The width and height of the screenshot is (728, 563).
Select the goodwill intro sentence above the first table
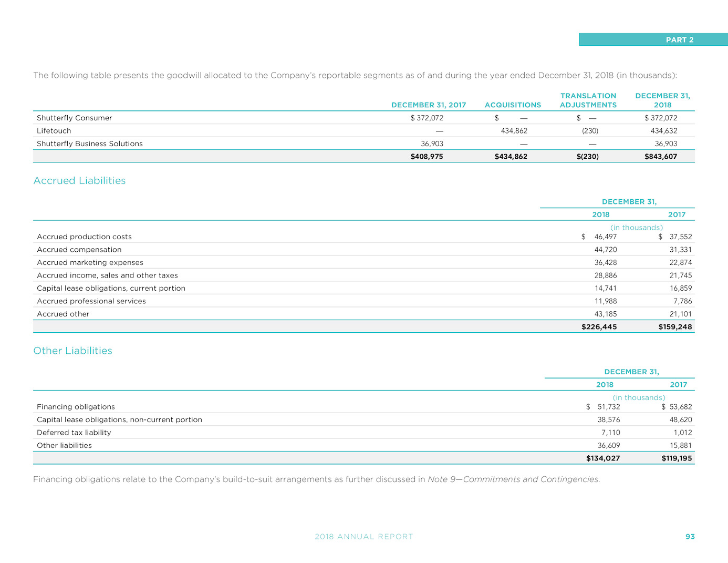click(355, 75)
